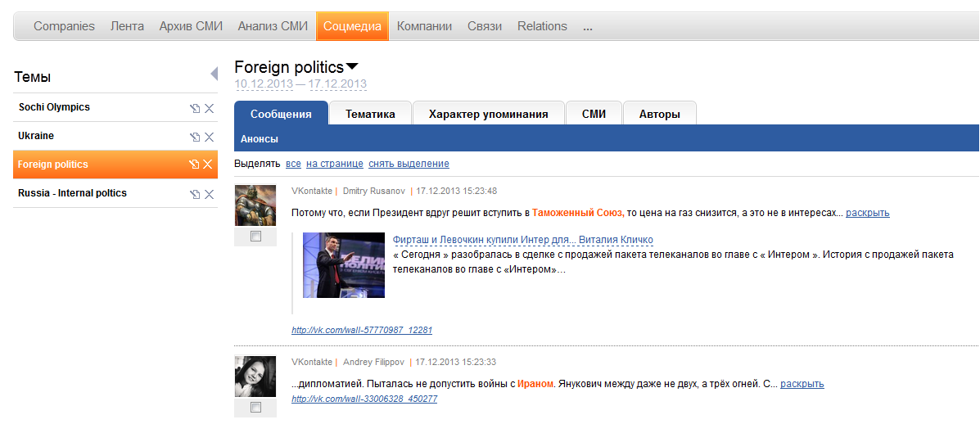
Task: Open Анализ СМИ section
Action: tap(273, 26)
